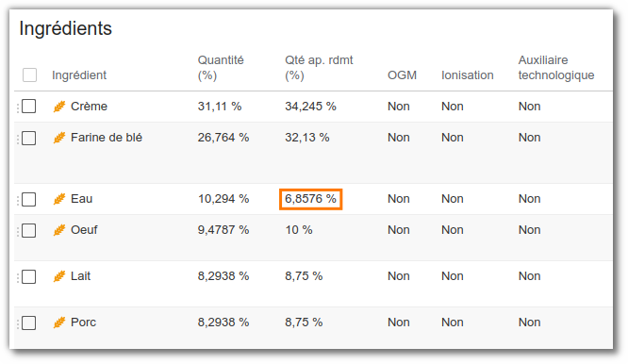Tick the select-all checkbox in the header
This screenshot has height=364, width=628.
pyautogui.click(x=29, y=74)
